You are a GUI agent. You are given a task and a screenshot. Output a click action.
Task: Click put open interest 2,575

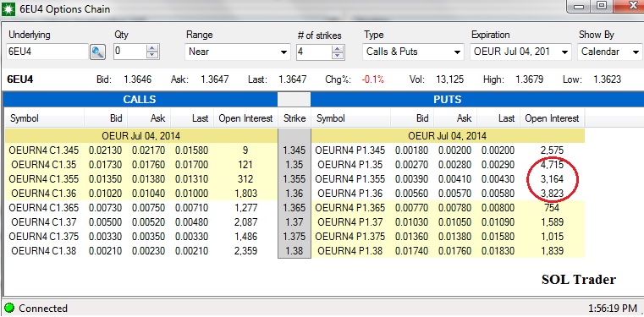(552, 150)
